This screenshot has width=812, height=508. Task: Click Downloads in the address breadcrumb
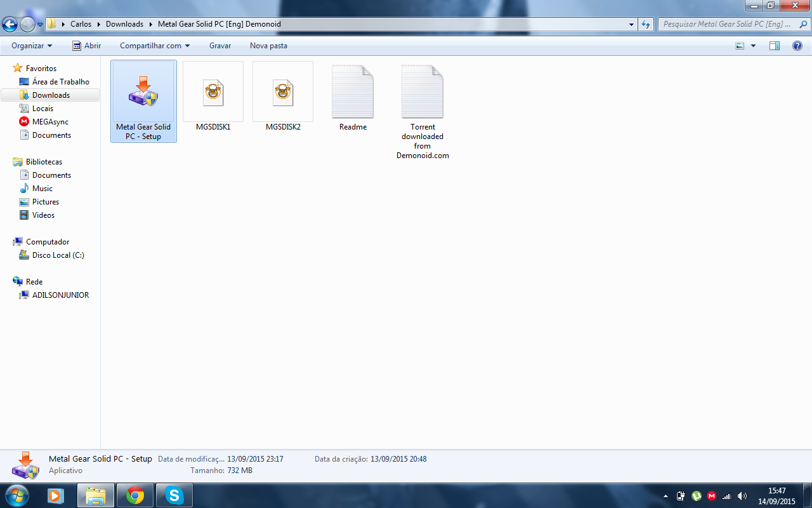point(124,24)
